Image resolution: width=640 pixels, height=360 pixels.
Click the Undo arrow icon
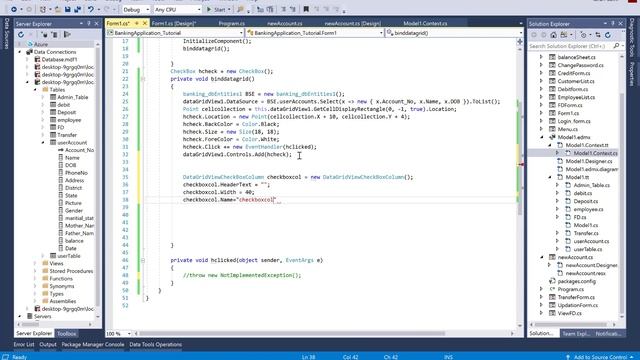(x=90, y=9)
